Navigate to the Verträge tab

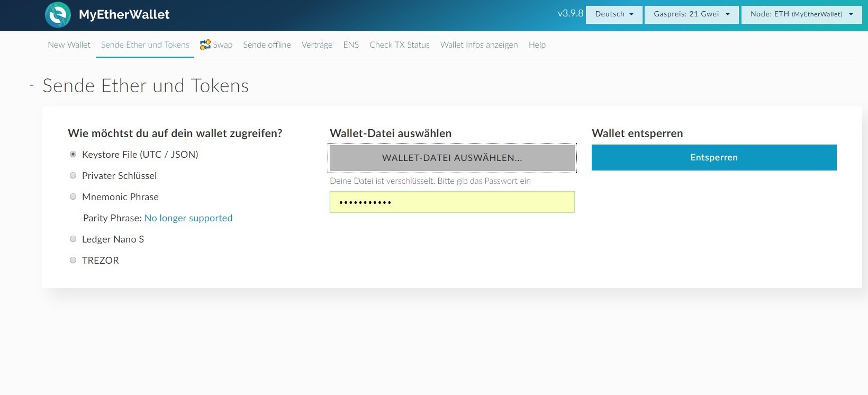317,45
